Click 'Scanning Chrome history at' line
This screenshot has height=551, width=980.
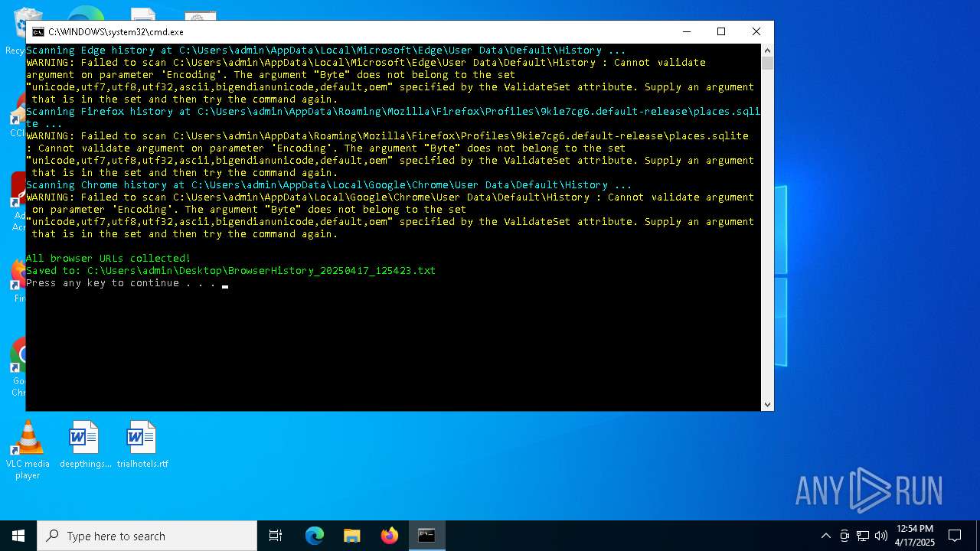pos(329,185)
